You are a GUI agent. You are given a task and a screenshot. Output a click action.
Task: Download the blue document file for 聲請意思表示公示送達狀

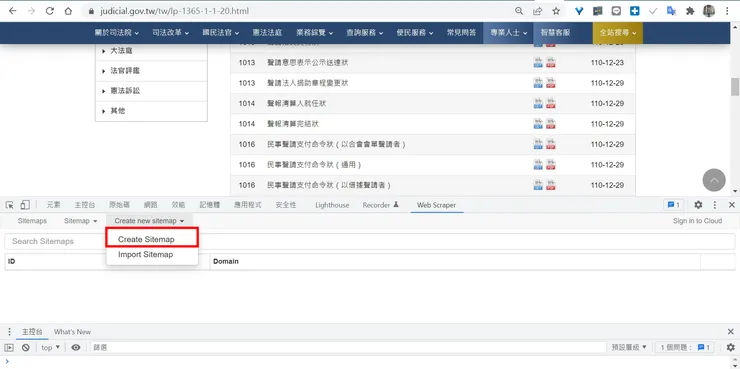538,62
